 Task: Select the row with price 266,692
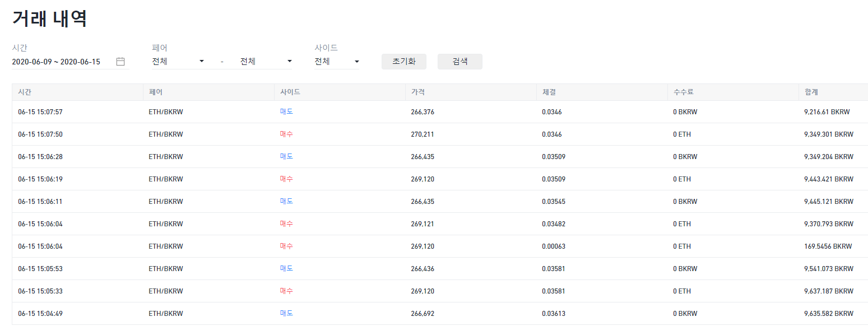point(440,314)
